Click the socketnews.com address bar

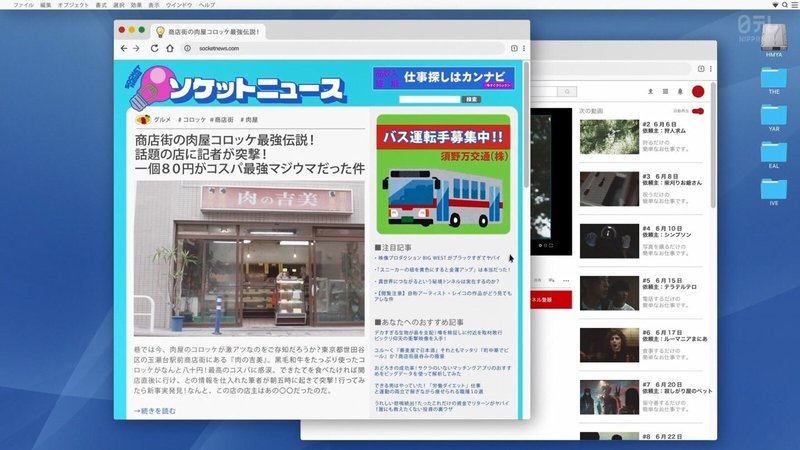(342, 48)
